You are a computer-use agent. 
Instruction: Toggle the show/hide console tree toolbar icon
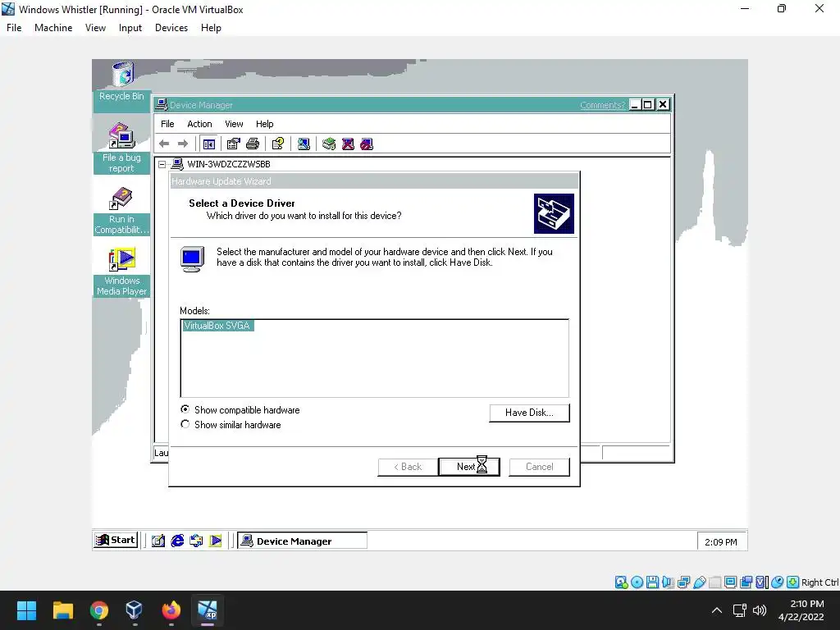(x=209, y=144)
